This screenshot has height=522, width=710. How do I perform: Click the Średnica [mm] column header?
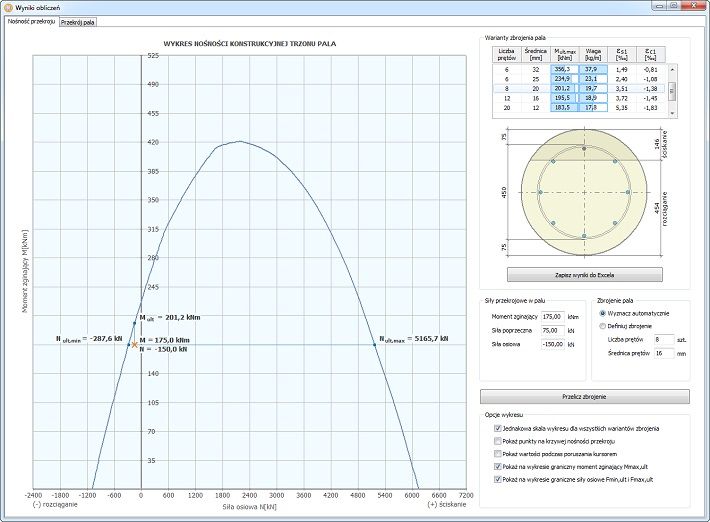click(536, 54)
